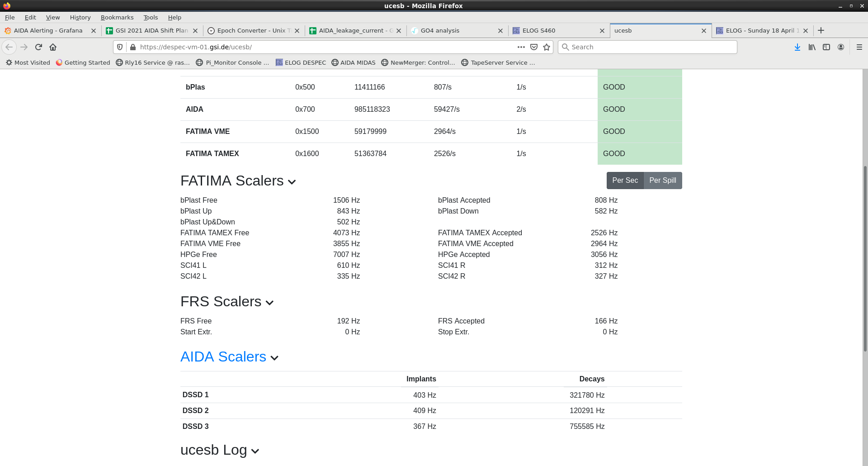
Task: Collapse the FRS Scalers section
Action: 270,303
